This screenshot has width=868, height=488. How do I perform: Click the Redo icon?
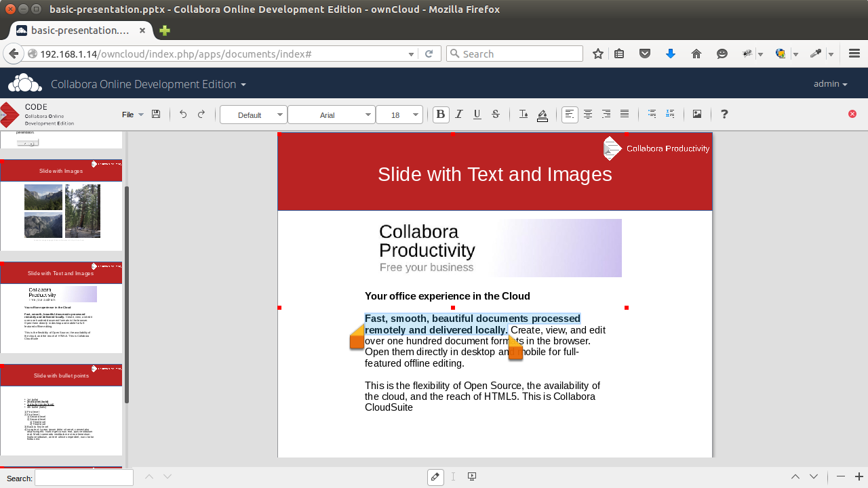[201, 114]
